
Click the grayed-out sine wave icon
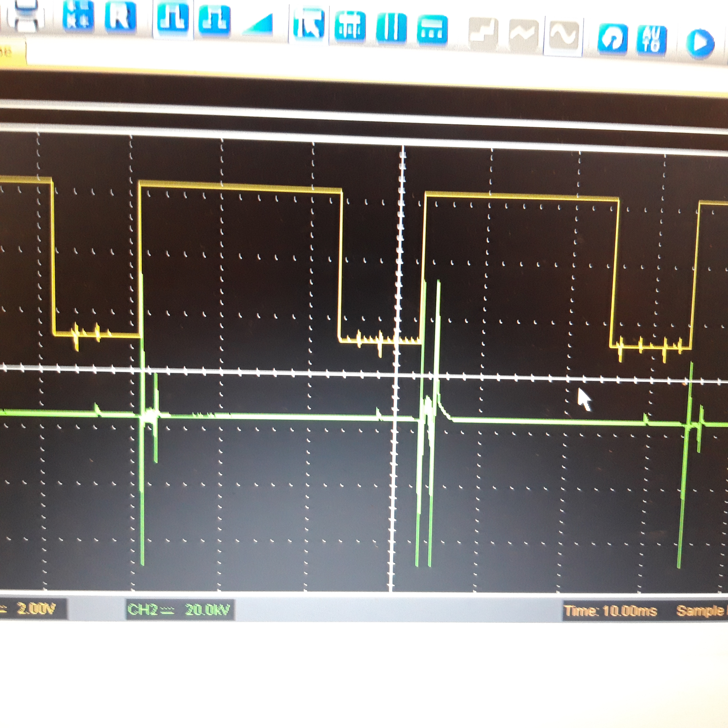564,35
